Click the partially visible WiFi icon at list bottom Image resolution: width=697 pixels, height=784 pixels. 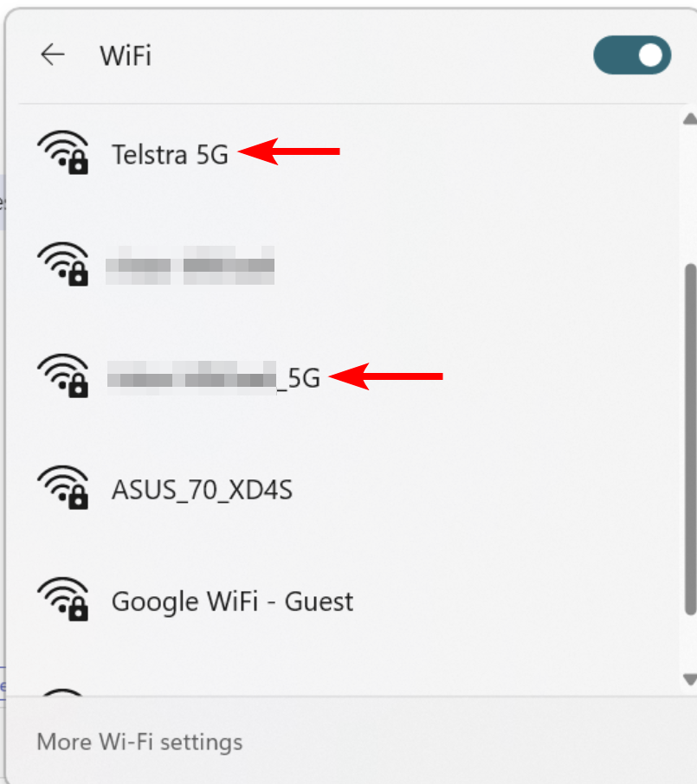click(63, 691)
